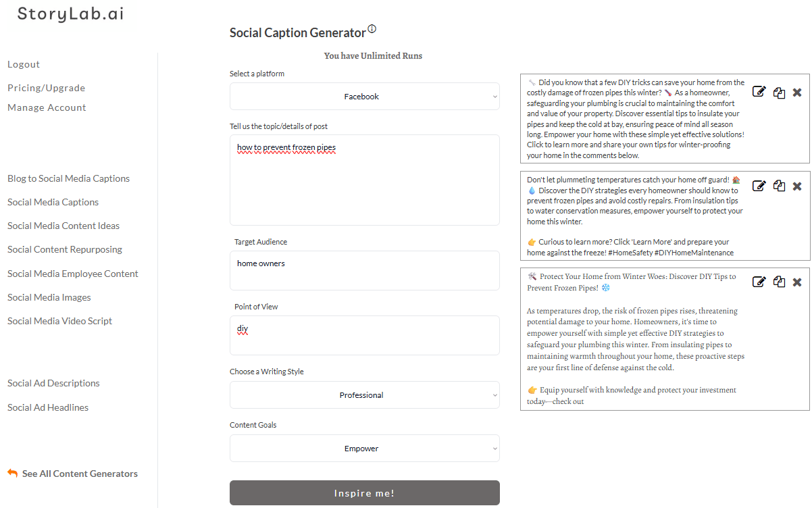Dismiss the second caption card
The image size is (812, 508).
point(797,186)
